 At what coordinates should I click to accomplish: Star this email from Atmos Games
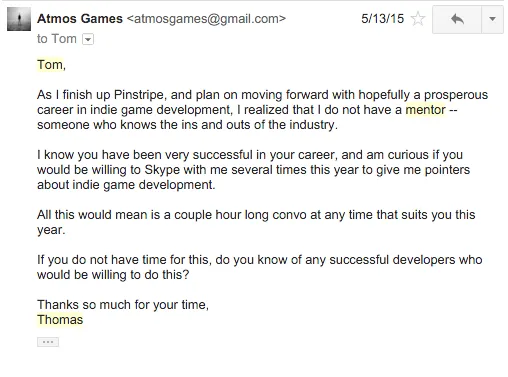click(x=418, y=19)
